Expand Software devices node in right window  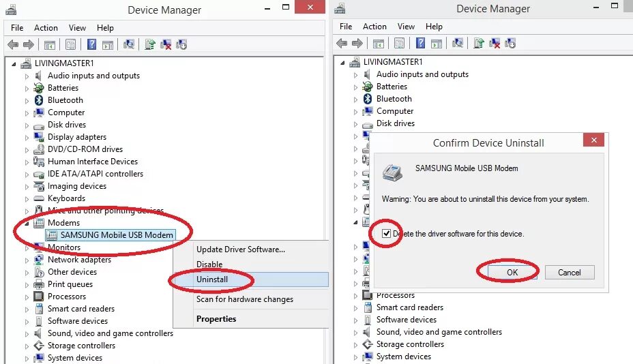pos(355,320)
